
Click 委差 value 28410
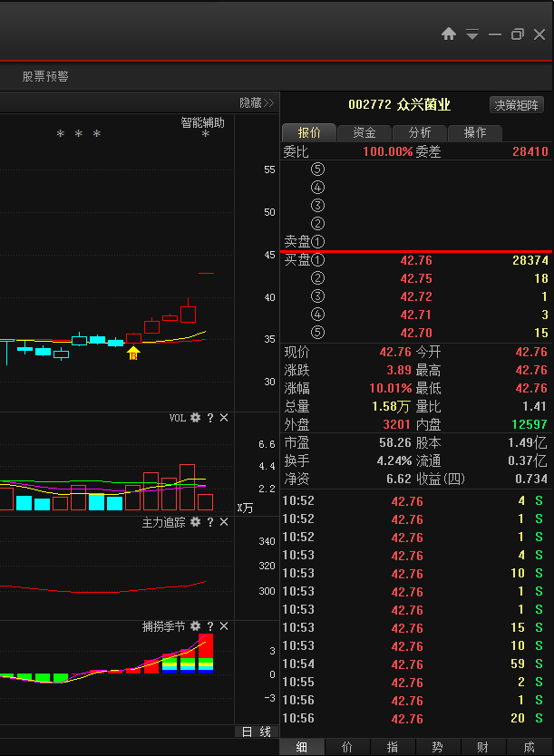click(530, 151)
